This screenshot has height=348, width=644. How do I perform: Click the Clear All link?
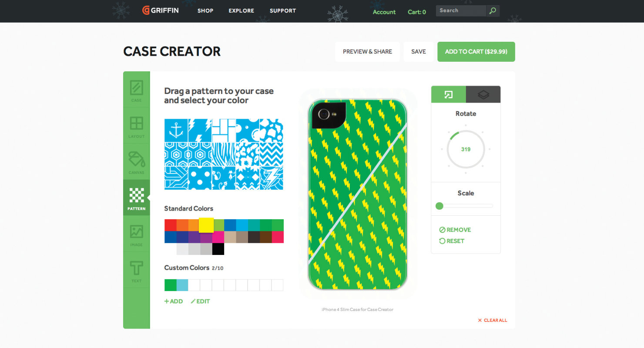point(493,320)
